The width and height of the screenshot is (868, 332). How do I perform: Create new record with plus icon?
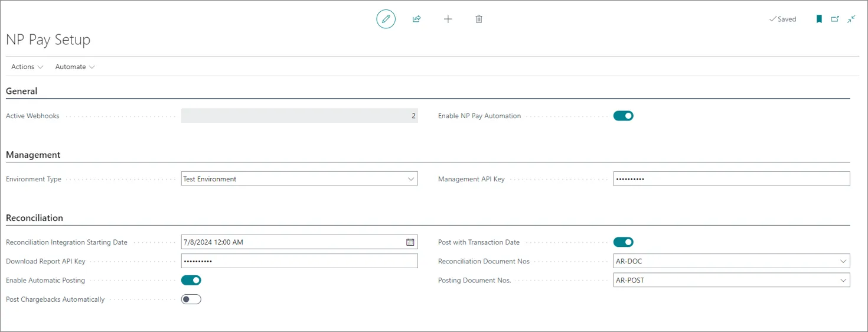(x=448, y=19)
